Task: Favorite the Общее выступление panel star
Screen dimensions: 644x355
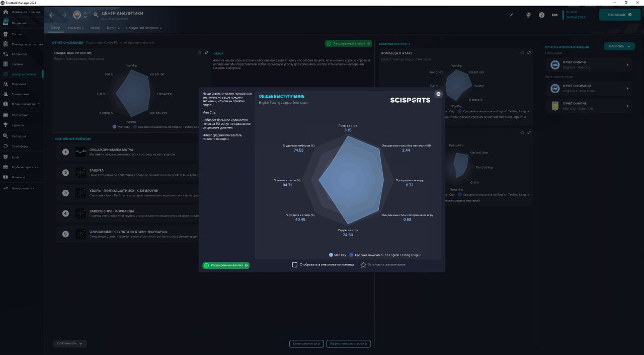Action: pos(200,52)
